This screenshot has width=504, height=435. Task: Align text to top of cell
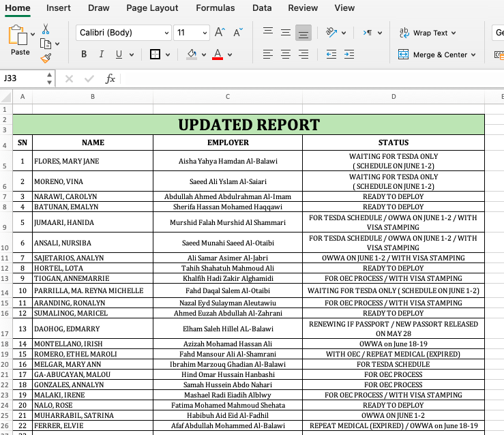[268, 31]
